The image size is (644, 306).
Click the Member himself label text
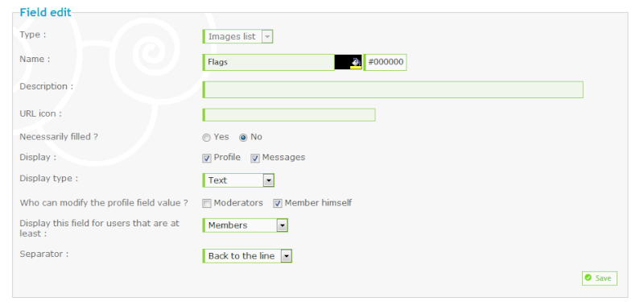coord(318,203)
